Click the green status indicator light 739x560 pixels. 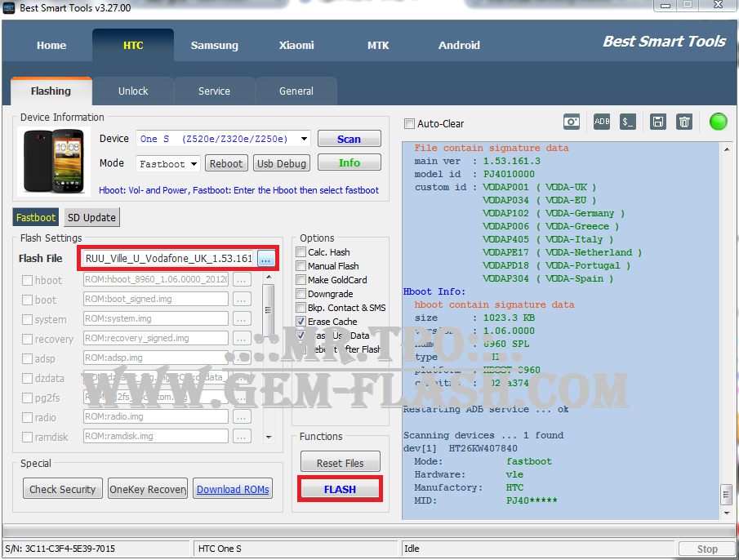coord(719,122)
